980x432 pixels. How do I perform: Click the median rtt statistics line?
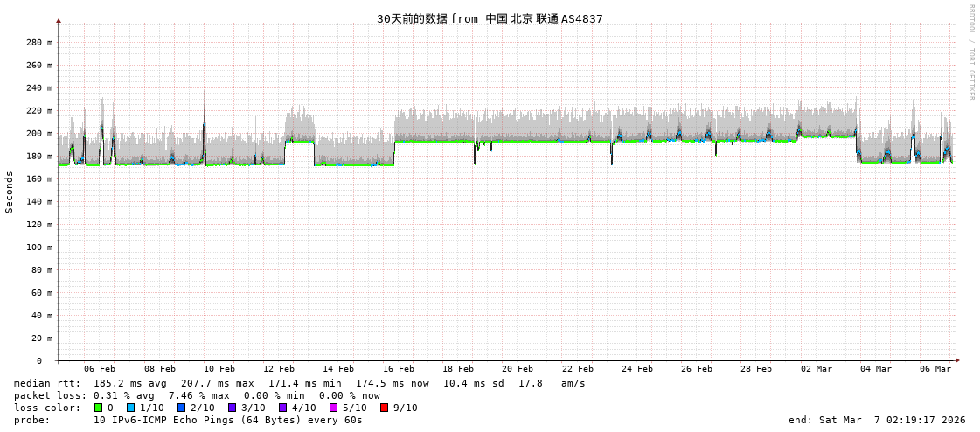(300, 383)
